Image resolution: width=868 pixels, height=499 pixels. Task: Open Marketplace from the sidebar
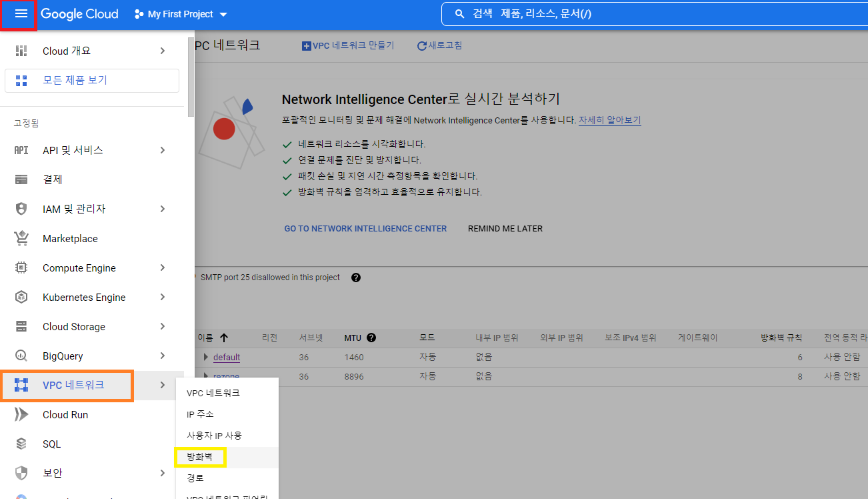(x=92, y=238)
